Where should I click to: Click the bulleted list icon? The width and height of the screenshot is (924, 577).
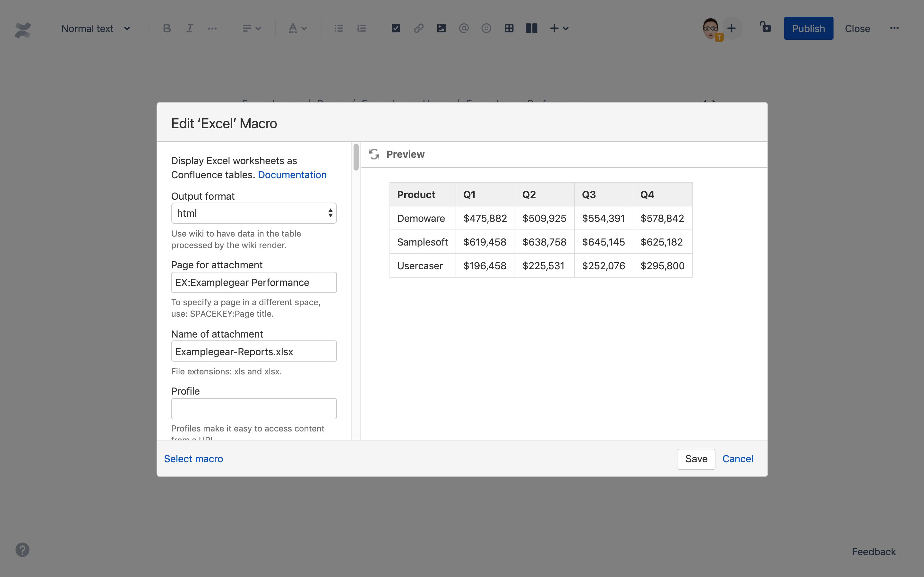click(338, 28)
